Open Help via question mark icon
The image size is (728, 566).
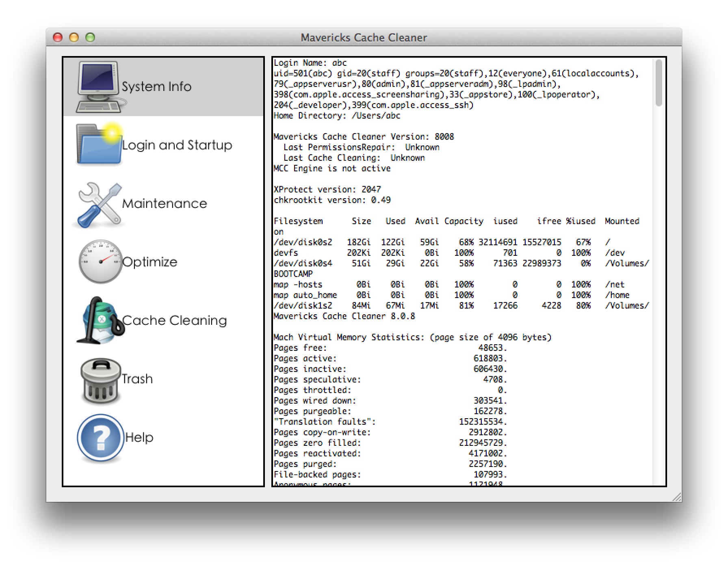tap(100, 438)
